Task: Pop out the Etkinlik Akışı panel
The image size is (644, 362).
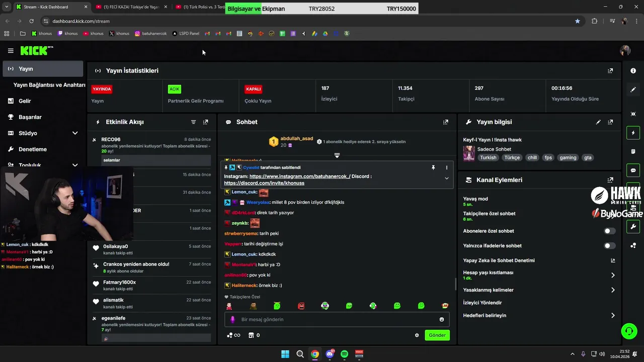Action: (x=205, y=122)
